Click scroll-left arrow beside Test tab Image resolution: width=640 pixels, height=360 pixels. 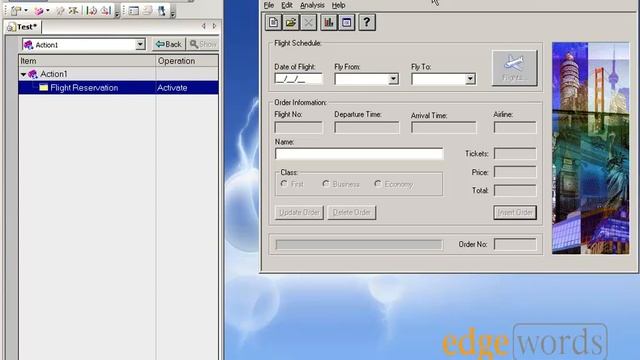pos(204,26)
